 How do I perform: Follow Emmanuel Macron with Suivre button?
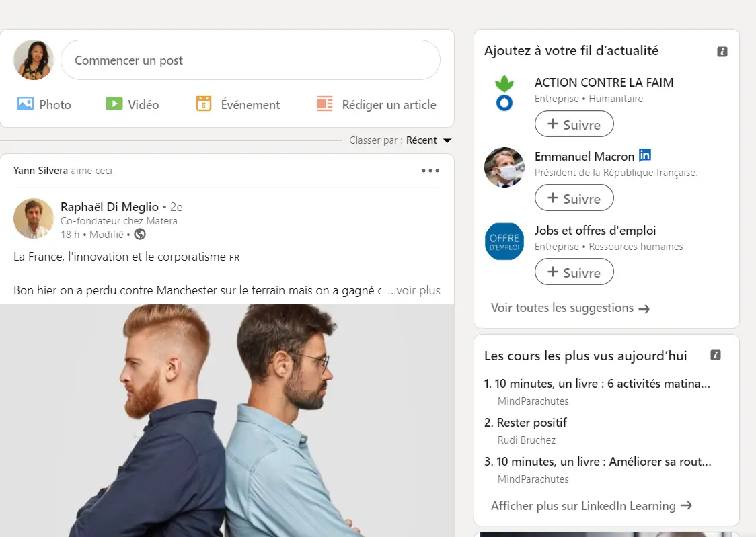tap(574, 198)
